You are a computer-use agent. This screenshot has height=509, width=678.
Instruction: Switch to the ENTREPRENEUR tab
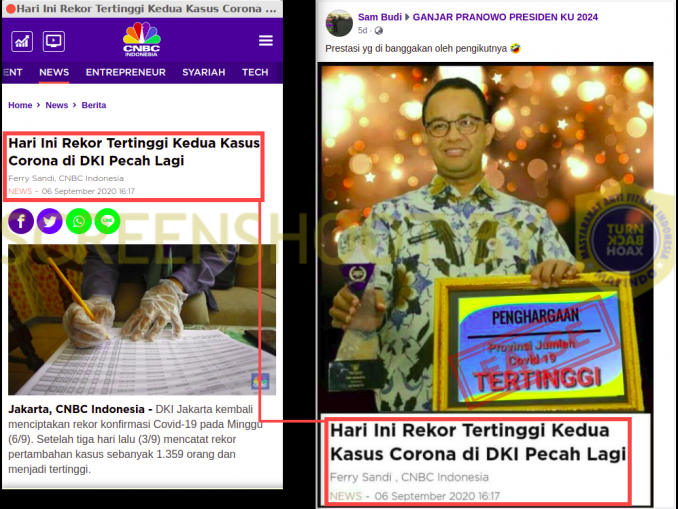[x=125, y=72]
